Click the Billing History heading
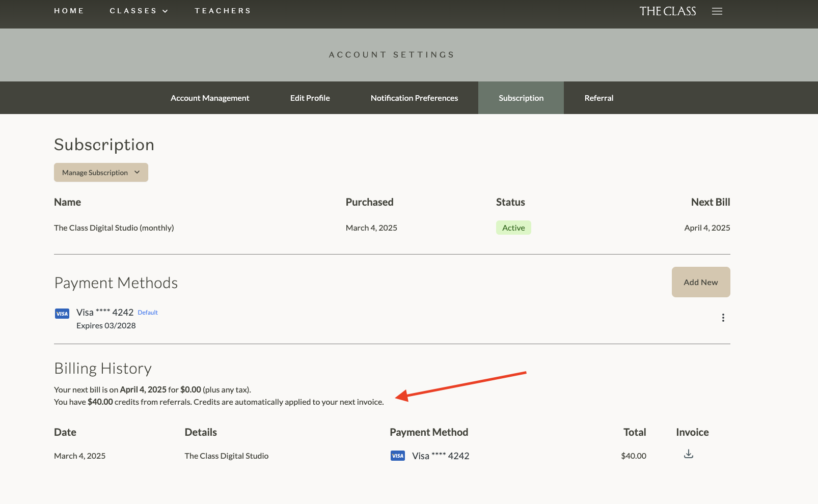This screenshot has height=504, width=818. tap(103, 368)
